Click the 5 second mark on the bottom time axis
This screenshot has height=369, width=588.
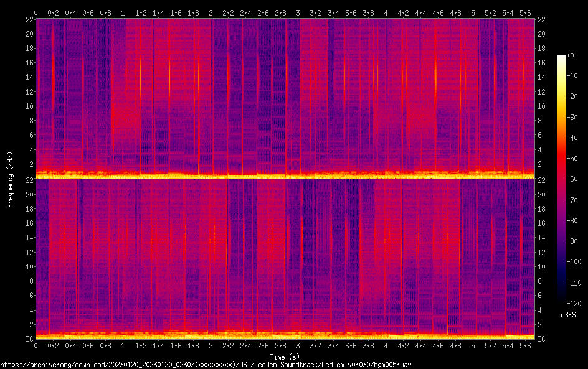point(473,346)
